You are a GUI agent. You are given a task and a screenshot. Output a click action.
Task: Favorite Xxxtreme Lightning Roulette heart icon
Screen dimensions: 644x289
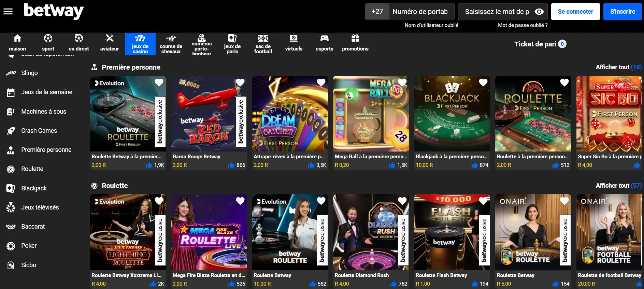tap(159, 201)
